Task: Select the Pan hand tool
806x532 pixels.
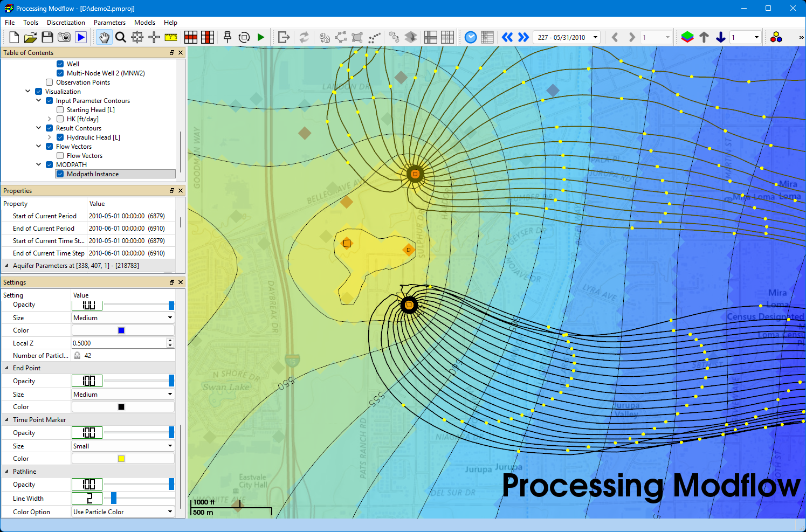Action: click(104, 37)
